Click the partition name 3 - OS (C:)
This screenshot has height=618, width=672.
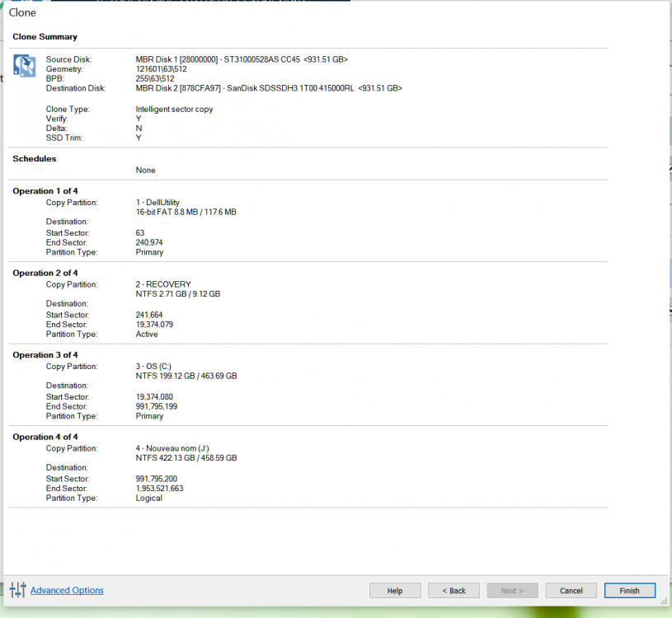click(x=153, y=366)
